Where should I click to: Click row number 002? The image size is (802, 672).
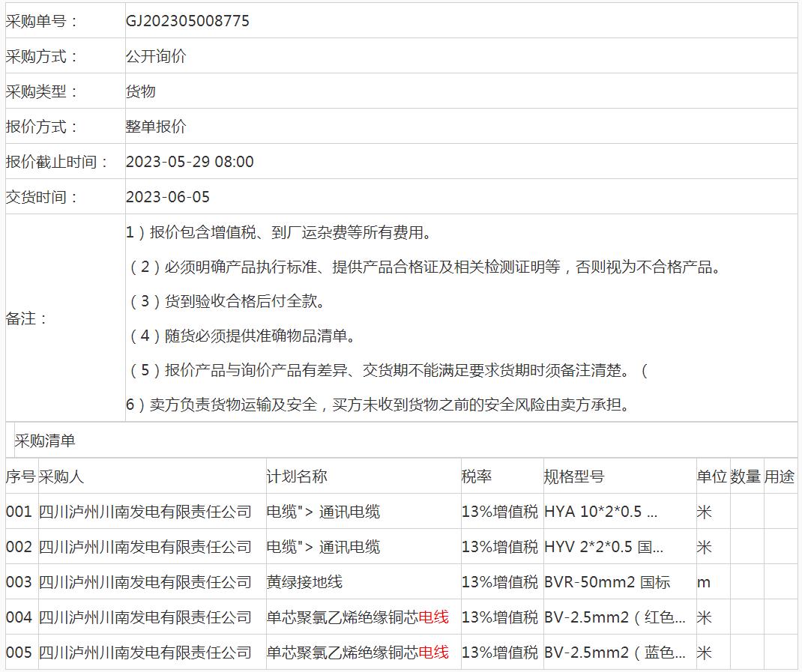[19, 547]
